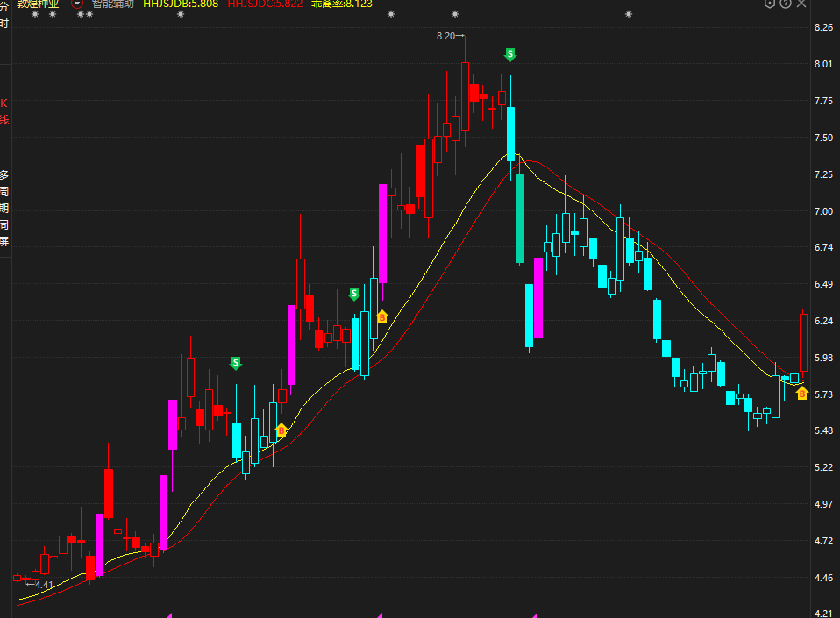840x618 pixels.
Task: Switch to the 分时 tab
Action: (x=4, y=15)
